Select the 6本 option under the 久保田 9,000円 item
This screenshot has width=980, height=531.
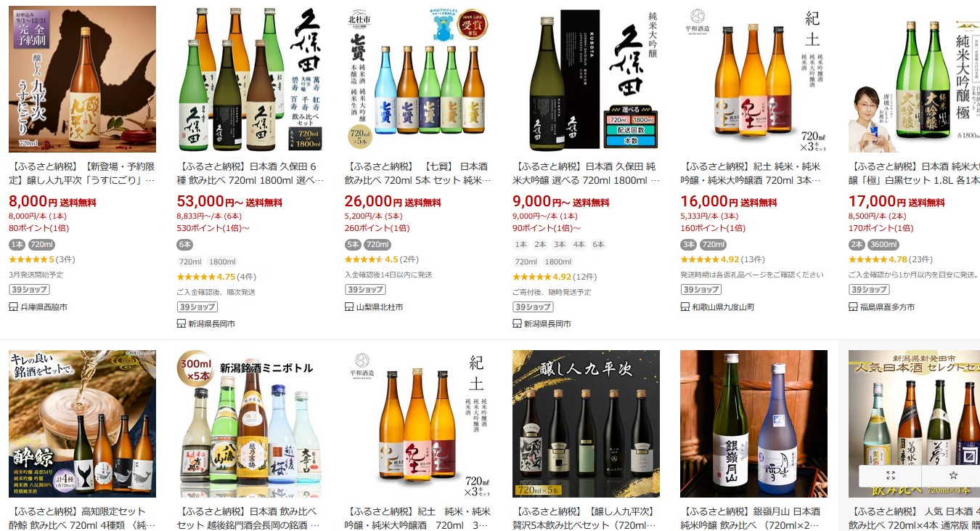pos(598,245)
